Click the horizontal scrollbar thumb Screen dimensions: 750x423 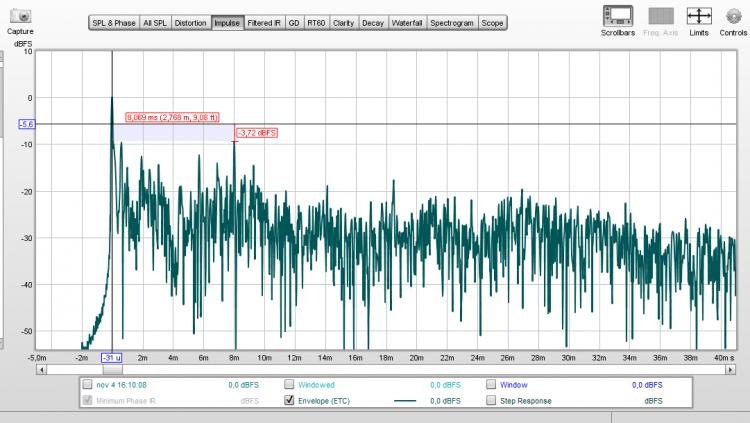[x=112, y=369]
